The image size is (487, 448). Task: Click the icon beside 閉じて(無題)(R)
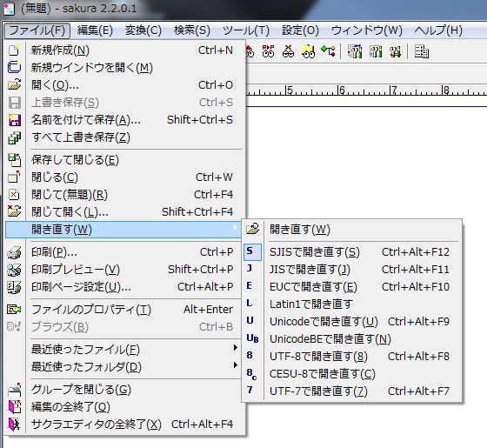(x=14, y=195)
